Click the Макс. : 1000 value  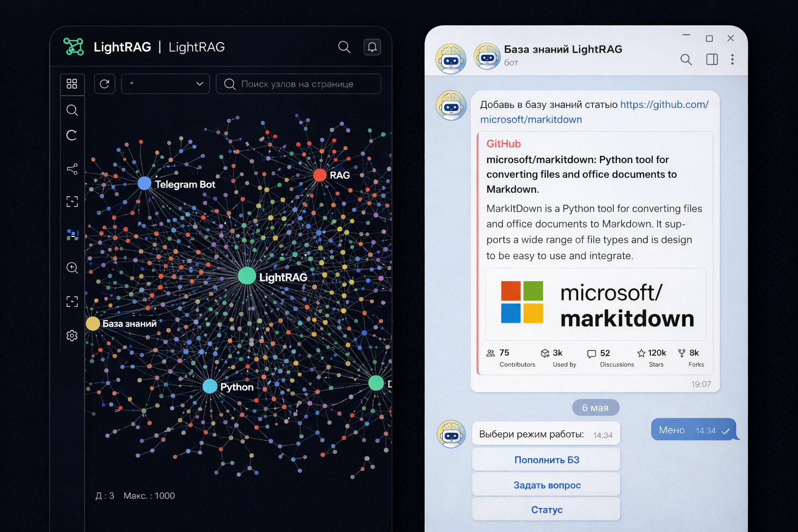tap(149, 496)
